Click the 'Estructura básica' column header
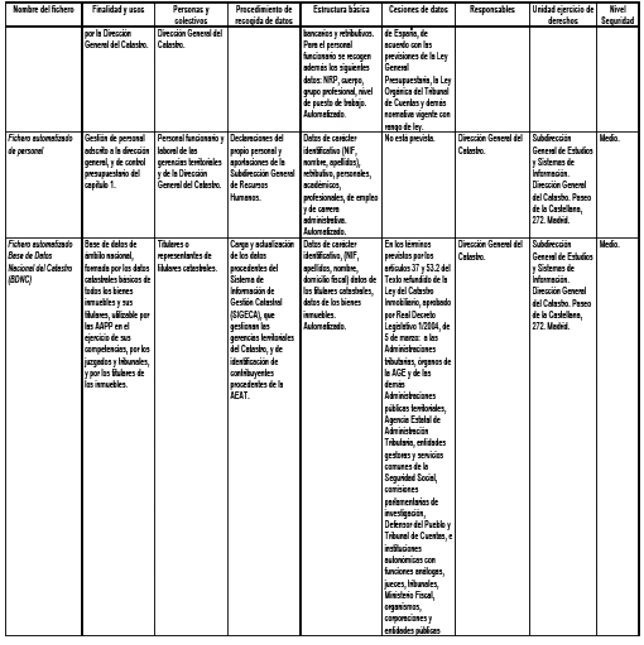 [341, 14]
